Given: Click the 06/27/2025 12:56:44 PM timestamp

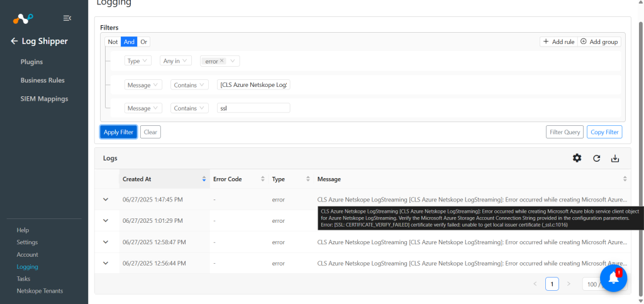Looking at the screenshot, I should pos(155,263).
